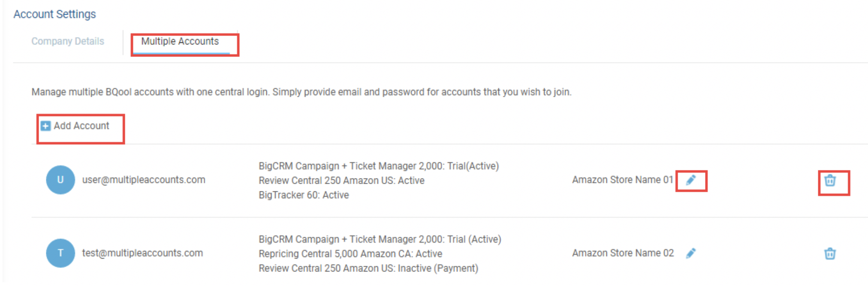Select the blue T avatar circle
This screenshot has height=286, width=868.
tap(60, 253)
